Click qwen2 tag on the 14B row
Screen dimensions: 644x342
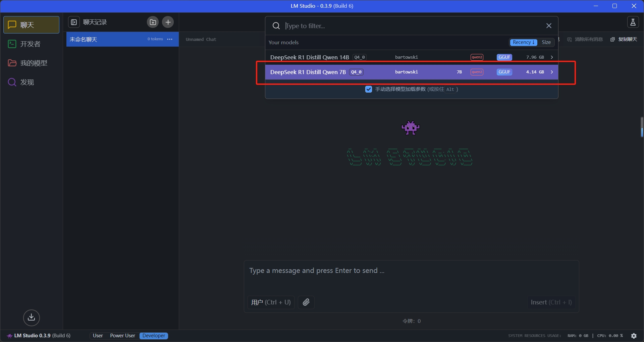point(477,57)
